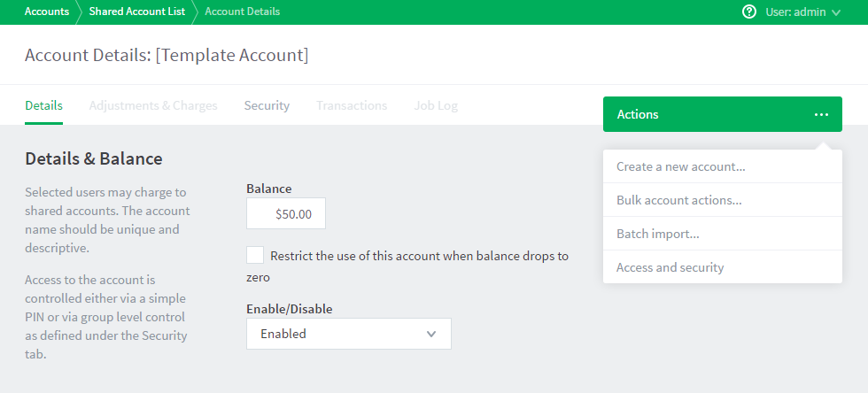The width and height of the screenshot is (868, 393).
Task: Open the three-dots Actions menu icon
Action: pos(822,114)
